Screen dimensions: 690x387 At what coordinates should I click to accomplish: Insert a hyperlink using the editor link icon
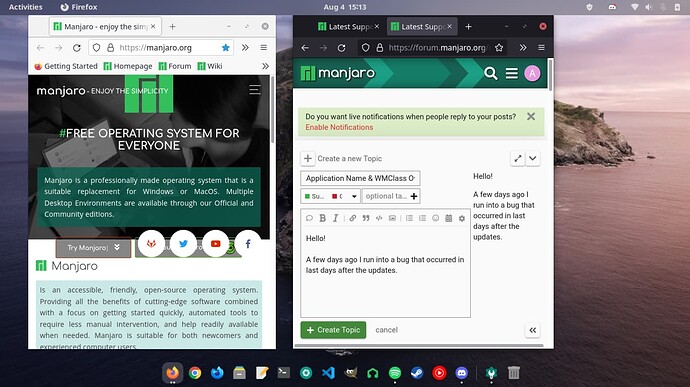[352, 218]
